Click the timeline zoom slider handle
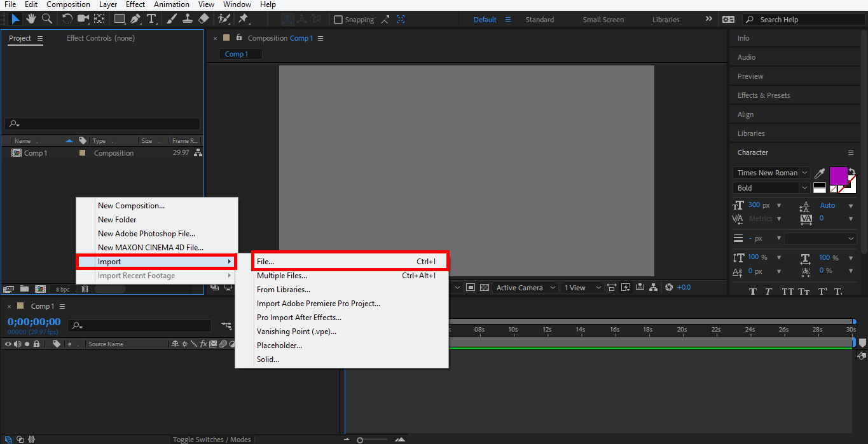The width and height of the screenshot is (868, 444). coord(360,440)
